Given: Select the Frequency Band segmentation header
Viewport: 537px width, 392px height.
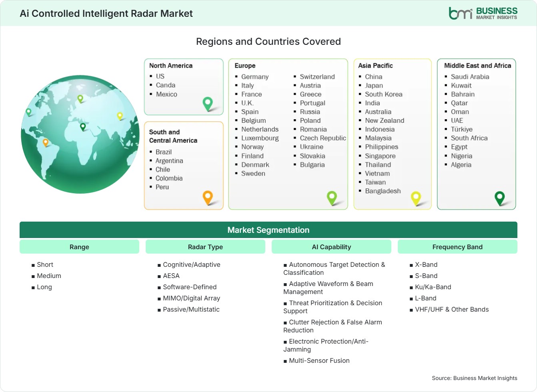Looking at the screenshot, I should (457, 247).
